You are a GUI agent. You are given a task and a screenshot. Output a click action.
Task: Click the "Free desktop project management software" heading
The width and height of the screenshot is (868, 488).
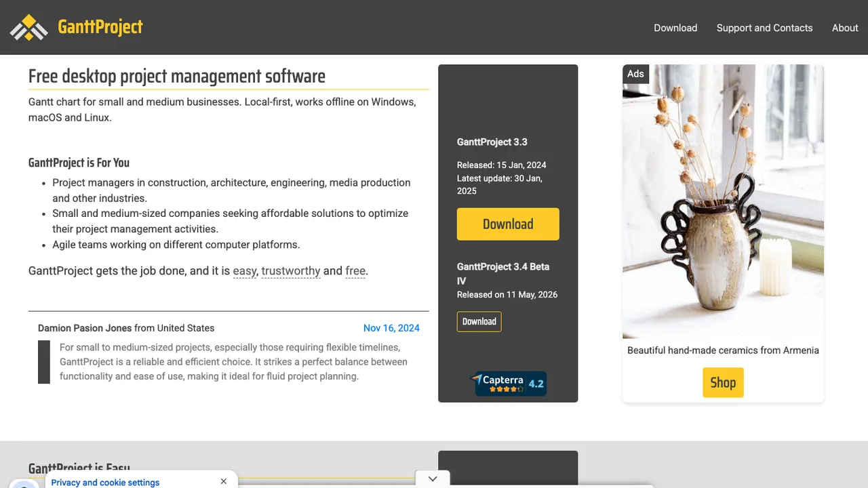pyautogui.click(x=177, y=77)
